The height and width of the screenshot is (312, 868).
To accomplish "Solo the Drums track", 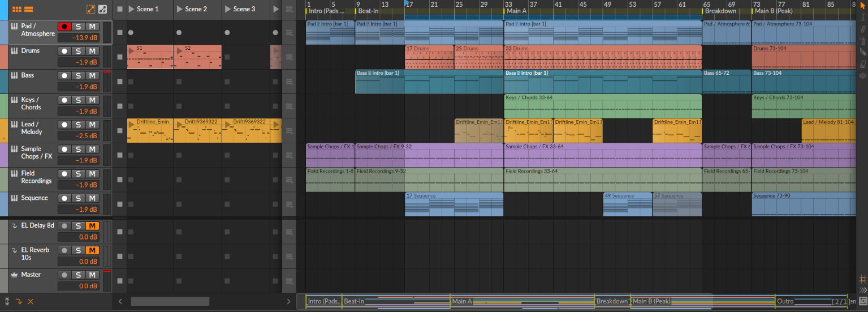I will (x=78, y=51).
